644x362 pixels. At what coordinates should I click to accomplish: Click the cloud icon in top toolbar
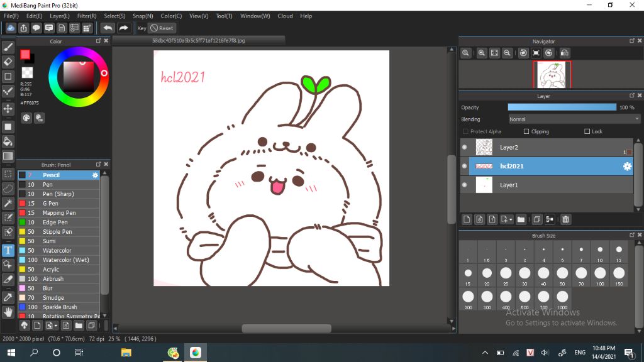(11, 28)
